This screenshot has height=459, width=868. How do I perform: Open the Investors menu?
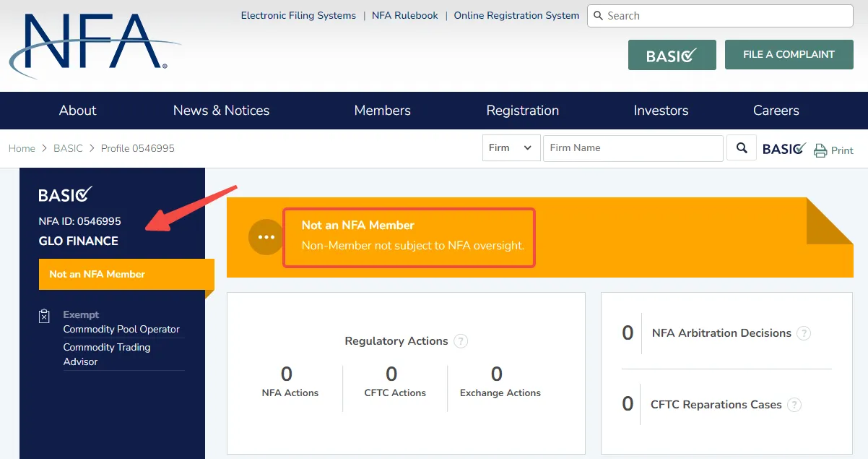coord(661,111)
